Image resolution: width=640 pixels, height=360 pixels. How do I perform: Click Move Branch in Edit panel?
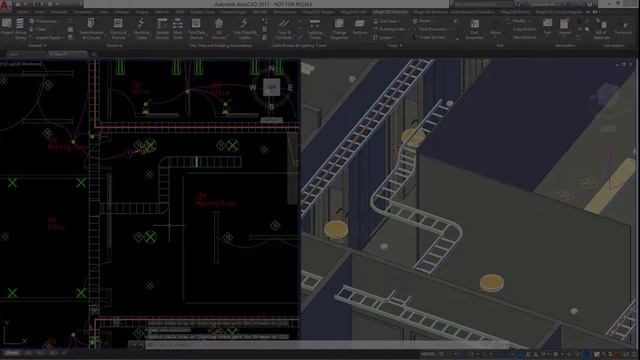[x=524, y=37]
